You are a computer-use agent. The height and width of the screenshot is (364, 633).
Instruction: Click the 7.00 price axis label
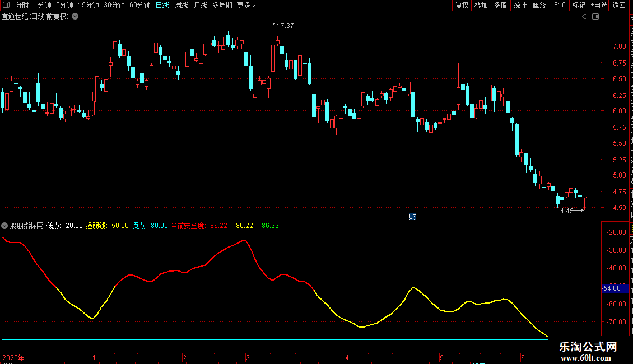click(619, 46)
